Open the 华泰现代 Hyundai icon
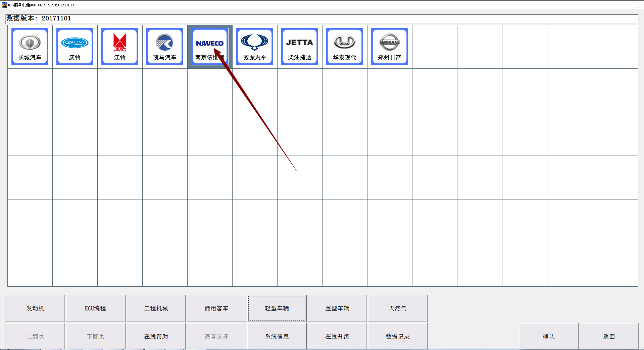 pos(345,47)
